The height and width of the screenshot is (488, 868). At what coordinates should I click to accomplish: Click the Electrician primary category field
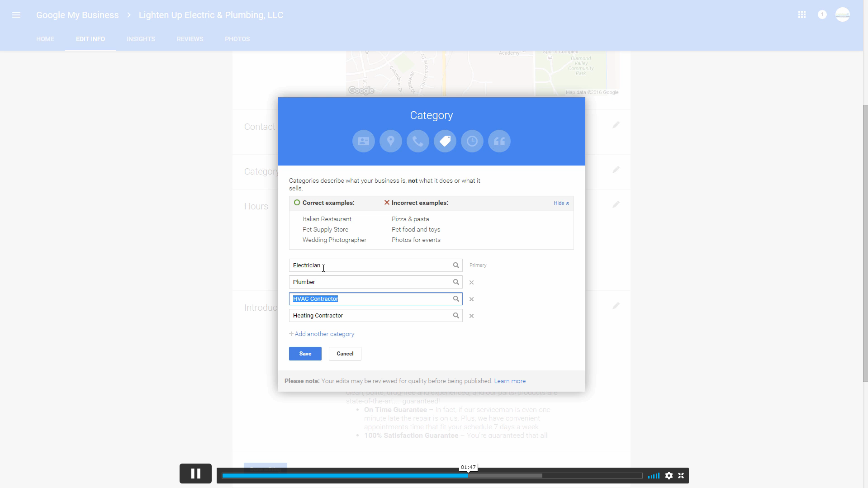[376, 265]
